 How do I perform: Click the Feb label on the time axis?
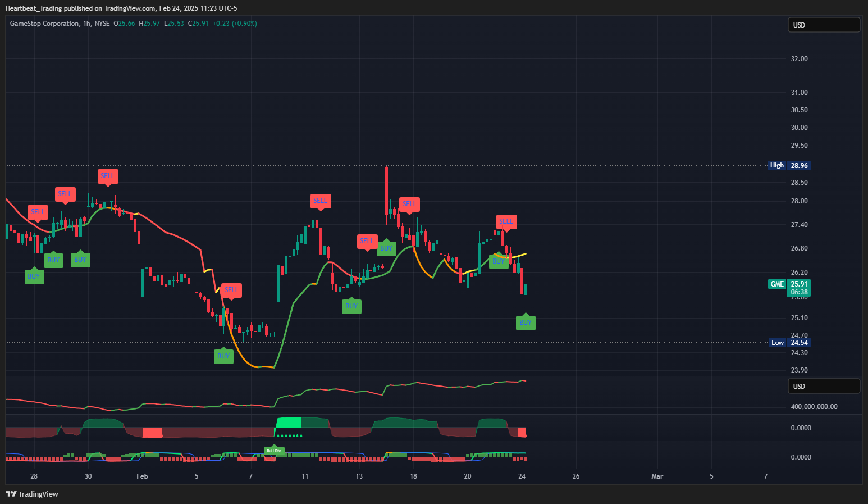point(143,476)
